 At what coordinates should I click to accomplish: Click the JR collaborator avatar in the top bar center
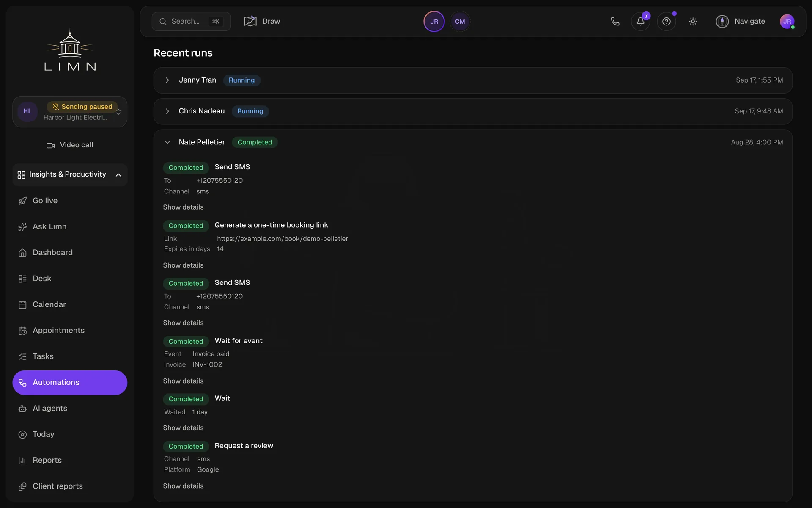[x=434, y=22]
